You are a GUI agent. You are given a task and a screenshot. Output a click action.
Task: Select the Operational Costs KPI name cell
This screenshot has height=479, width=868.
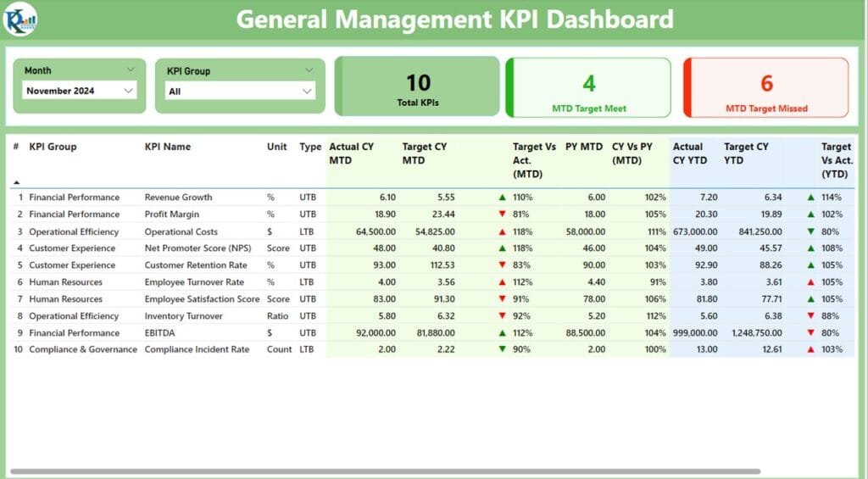click(x=181, y=231)
